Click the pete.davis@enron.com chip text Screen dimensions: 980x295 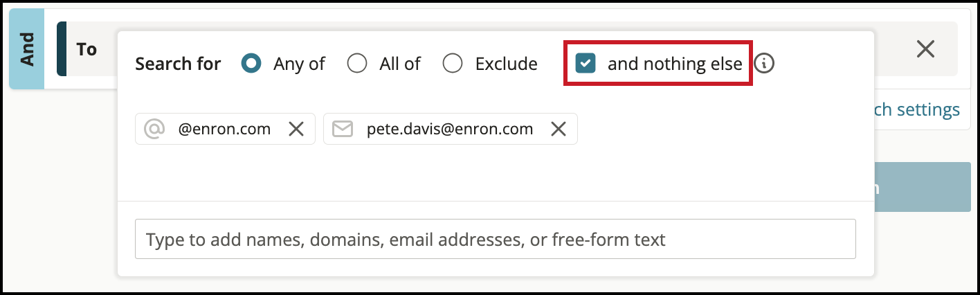pyautogui.click(x=450, y=129)
